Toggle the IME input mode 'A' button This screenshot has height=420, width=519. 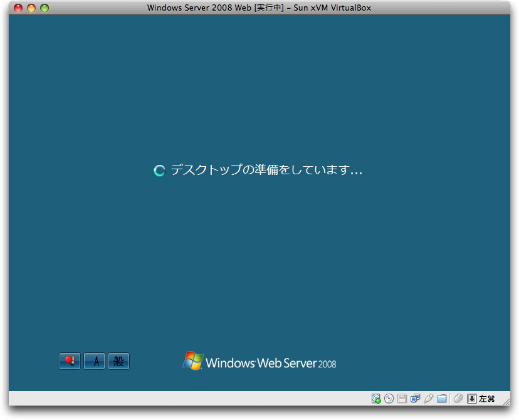94,361
